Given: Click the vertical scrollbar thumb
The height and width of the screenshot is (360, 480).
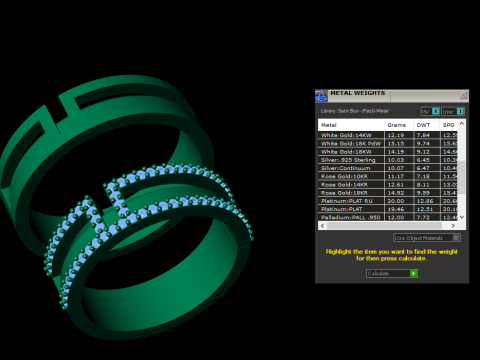Looking at the screenshot, I should click(462, 177).
